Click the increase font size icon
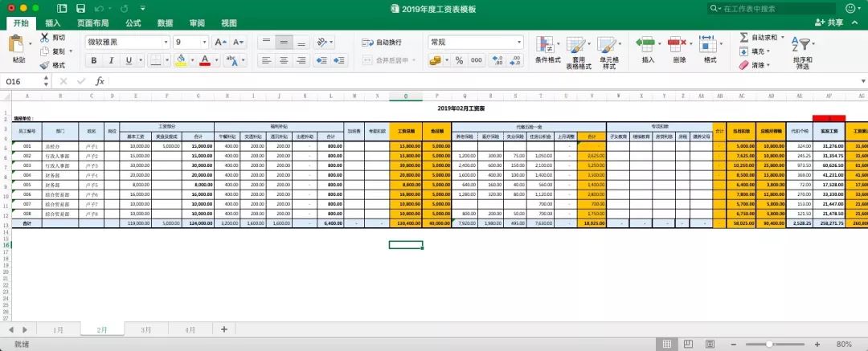Image resolution: width=868 pixels, height=351 pixels. [x=219, y=42]
